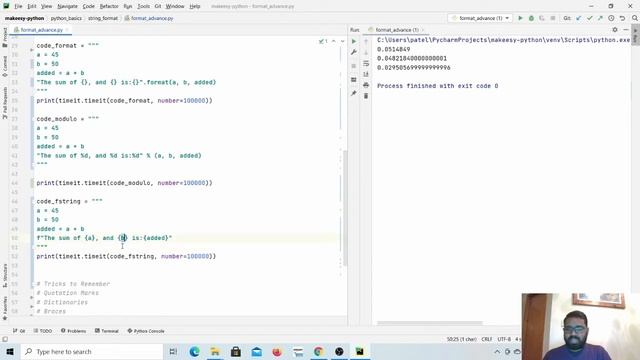
Task: Click the CRLF line separator in status bar
Action: pos(487,339)
